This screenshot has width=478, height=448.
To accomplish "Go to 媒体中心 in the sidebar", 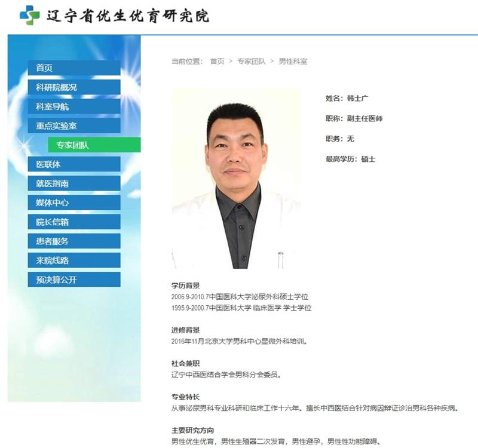I will pyautogui.click(x=74, y=202).
